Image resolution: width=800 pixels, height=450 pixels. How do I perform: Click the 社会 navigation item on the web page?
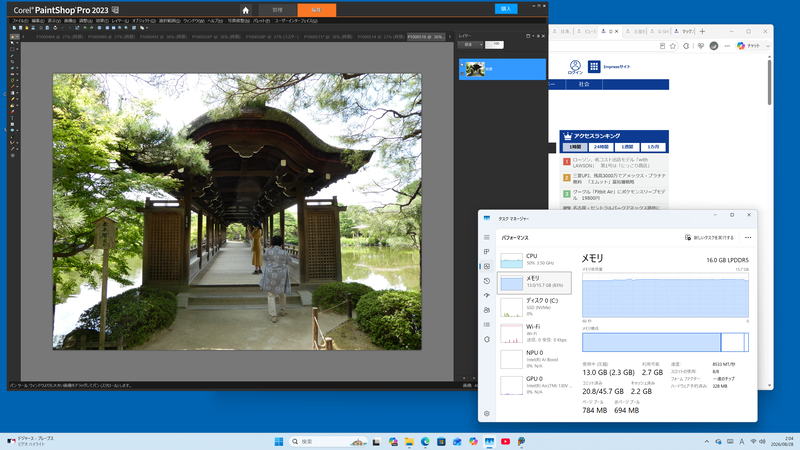584,84
